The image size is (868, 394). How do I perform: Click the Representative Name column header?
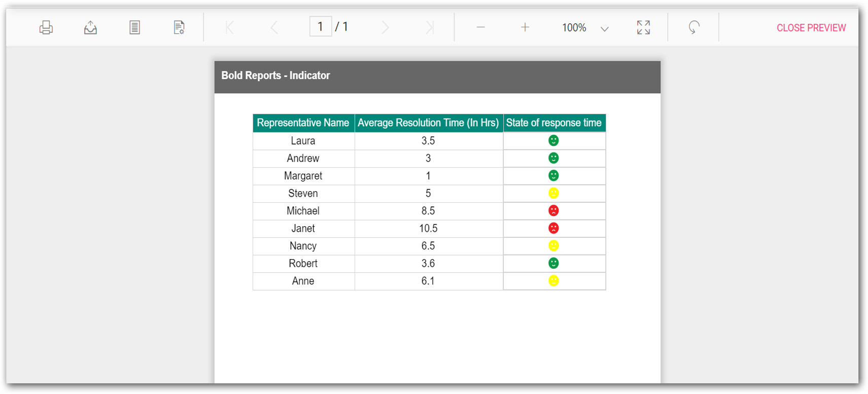[x=303, y=123]
